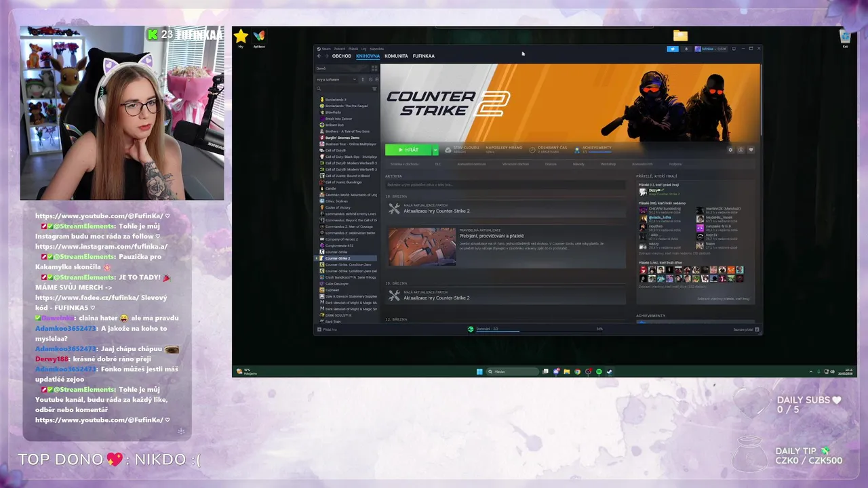The width and height of the screenshot is (868, 488).
Task: Toggle library grid view icon next to Domů
Action: [374, 68]
